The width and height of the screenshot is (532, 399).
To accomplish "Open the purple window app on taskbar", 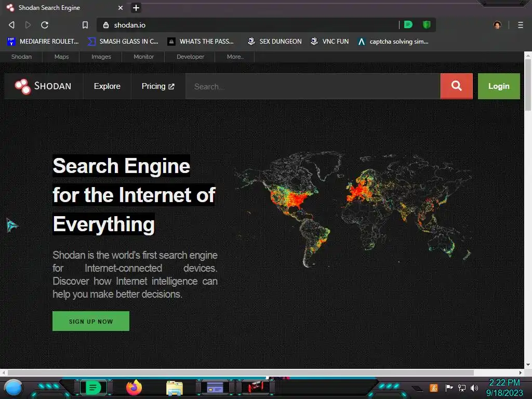I will (215, 388).
